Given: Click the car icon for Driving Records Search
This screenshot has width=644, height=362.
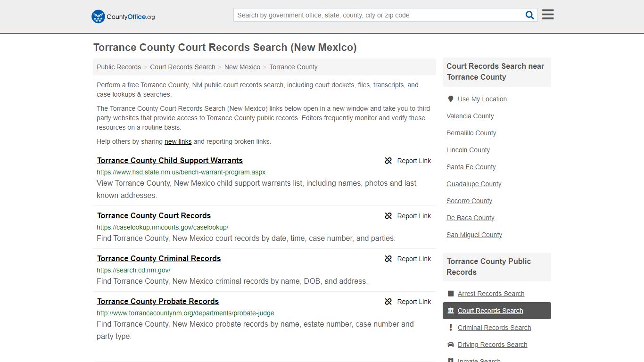Looking at the screenshot, I should [451, 345].
